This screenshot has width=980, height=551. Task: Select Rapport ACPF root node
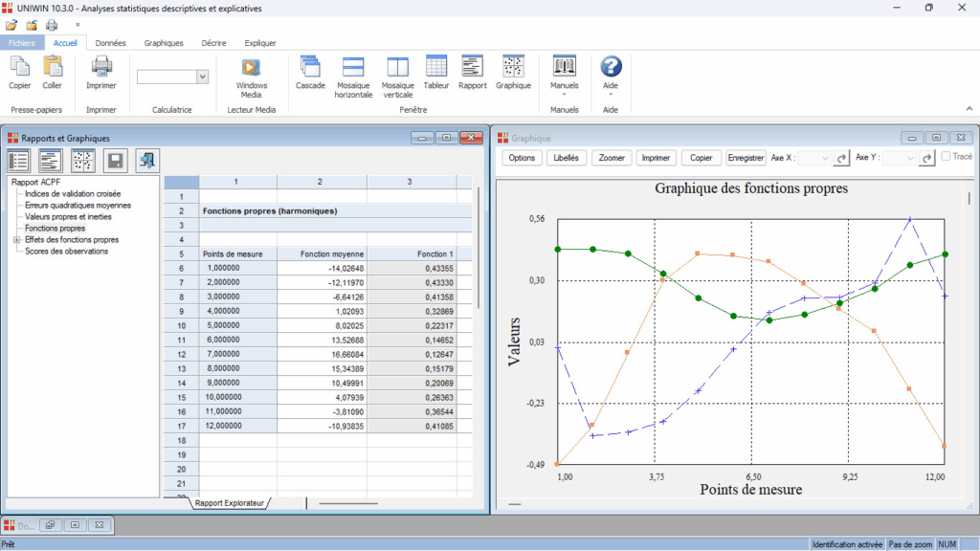tap(35, 183)
